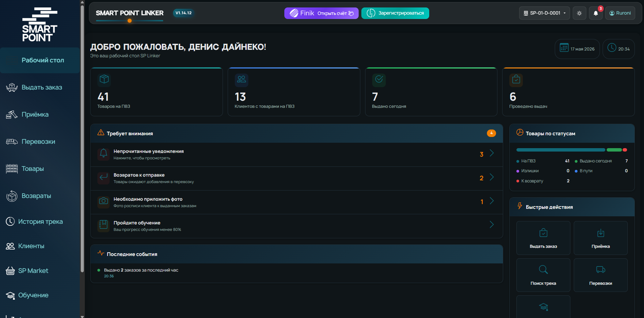Click the orange 4 badge in Требует внимания
Image resolution: width=644 pixels, height=318 pixels.
(491, 133)
